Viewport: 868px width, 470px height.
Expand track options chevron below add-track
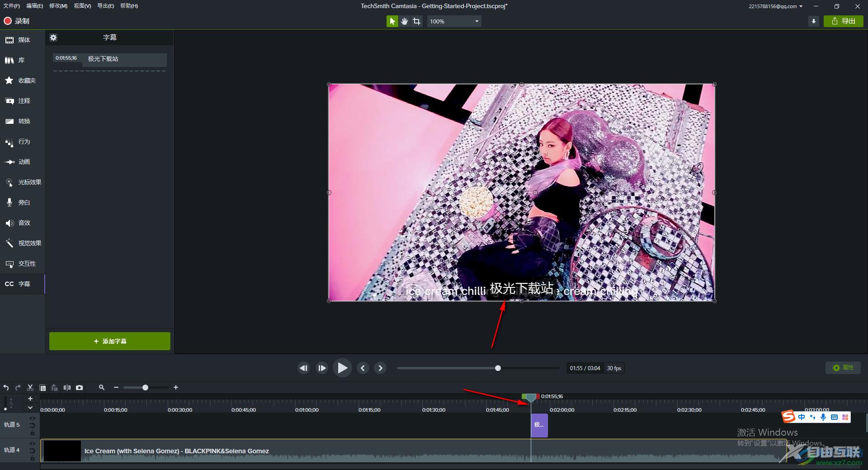30,408
